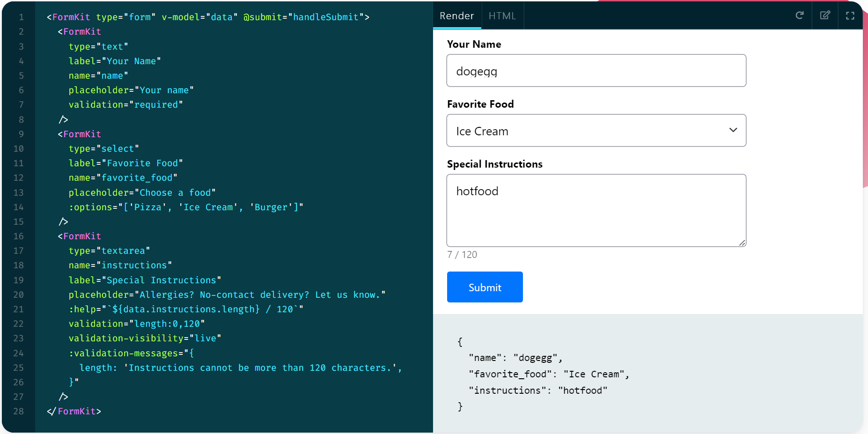The image size is (868, 434).
Task: Click the 7 / 120 character counter text
Action: coord(462,255)
